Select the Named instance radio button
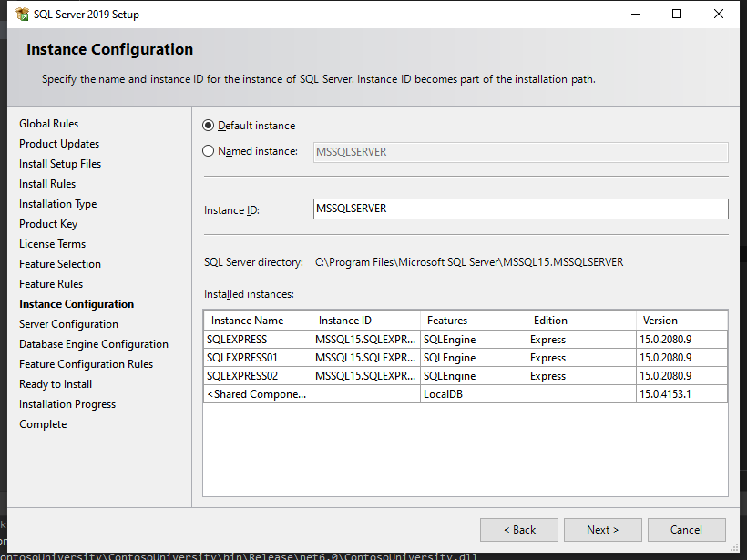Screen dimensions: 747x560 (209, 151)
